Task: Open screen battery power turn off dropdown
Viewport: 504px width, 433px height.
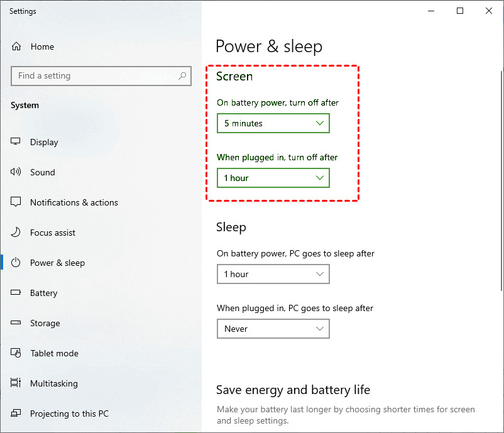Action: click(x=273, y=123)
